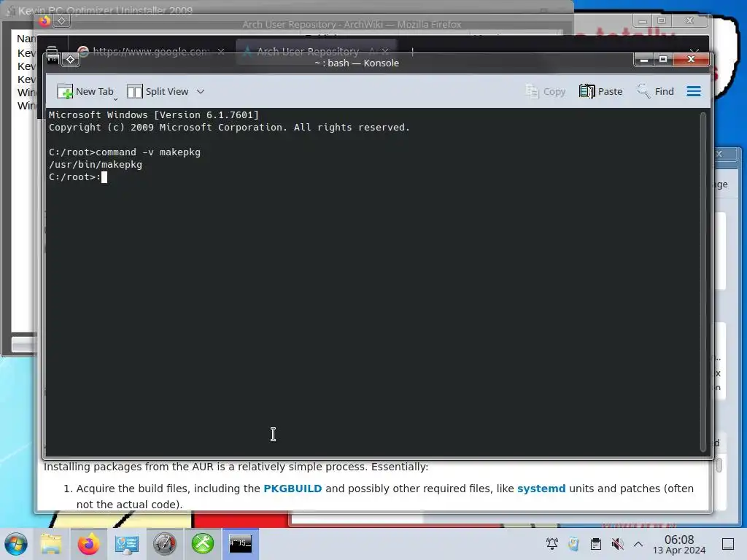This screenshot has width=747, height=560.
Task: Open system settings from the taskbar
Action: click(126, 544)
